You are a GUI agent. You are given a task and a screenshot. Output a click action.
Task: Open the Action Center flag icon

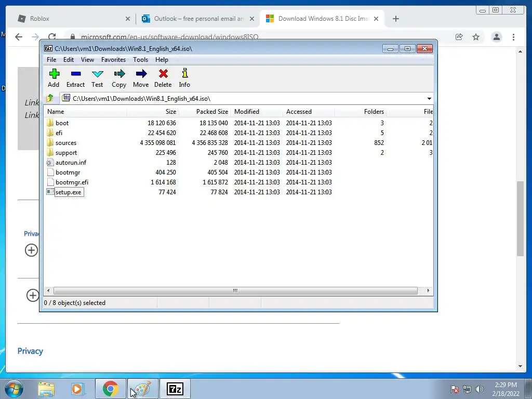coord(455,389)
